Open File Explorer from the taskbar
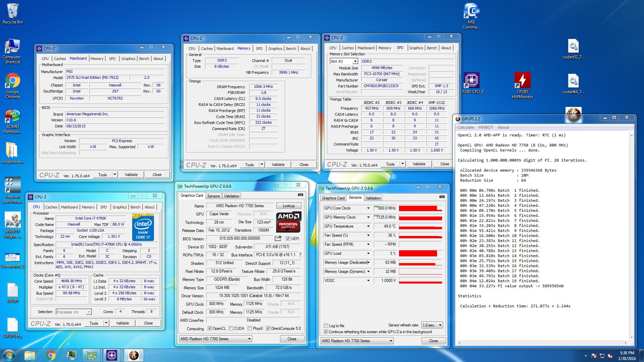The height and width of the screenshot is (362, 644). [x=30, y=355]
